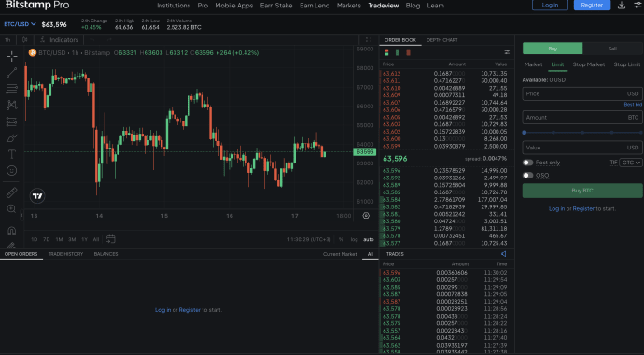644x355 pixels.
Task: Collapse the drawing toolbar side arrow
Action: 21,215
